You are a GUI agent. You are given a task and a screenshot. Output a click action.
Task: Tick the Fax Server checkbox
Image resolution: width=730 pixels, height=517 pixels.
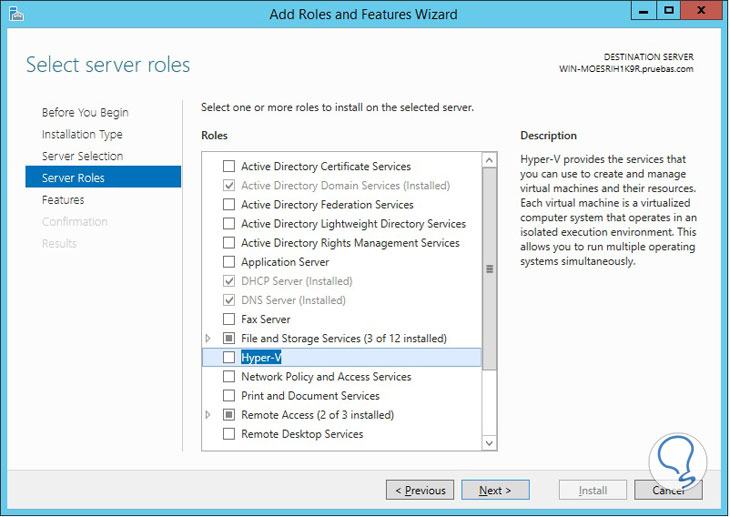click(229, 319)
